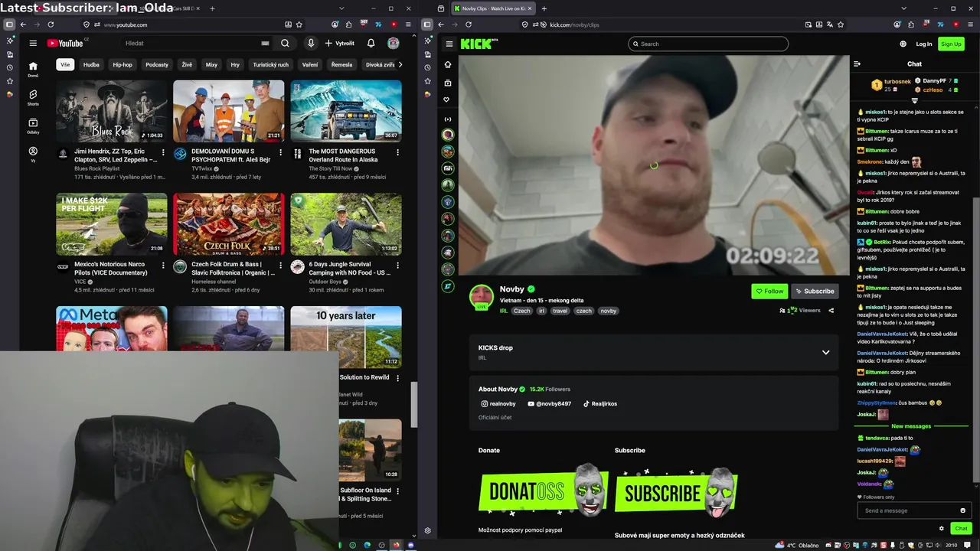Open YouTube notifications bell

(371, 44)
